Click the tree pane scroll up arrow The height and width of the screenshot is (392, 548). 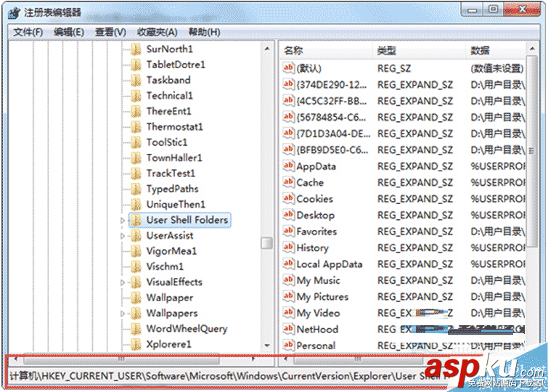(267, 49)
